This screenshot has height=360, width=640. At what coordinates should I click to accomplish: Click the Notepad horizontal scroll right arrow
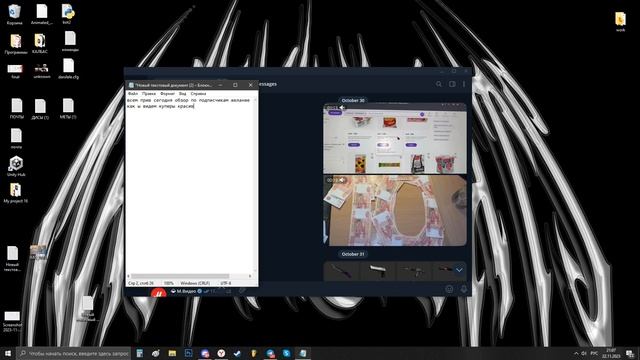pos(250,276)
